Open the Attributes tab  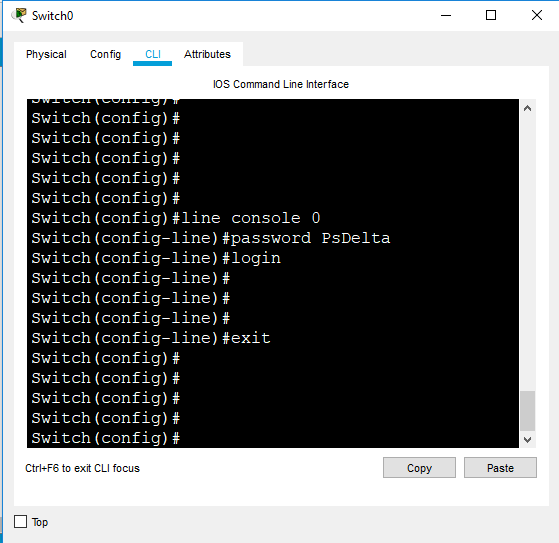coord(207,54)
